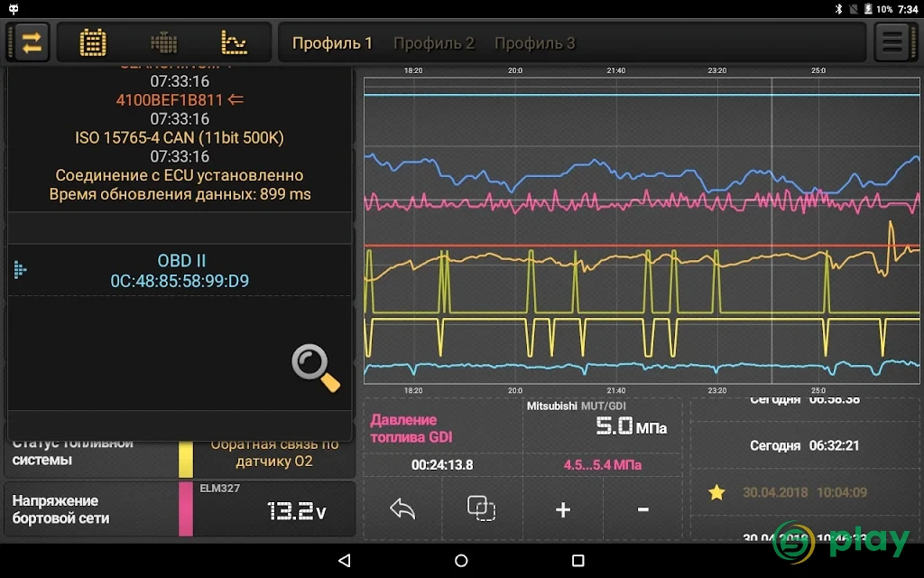The image size is (924, 578).
Task: Tap the overlay copy graphs icon
Action: tap(482, 508)
